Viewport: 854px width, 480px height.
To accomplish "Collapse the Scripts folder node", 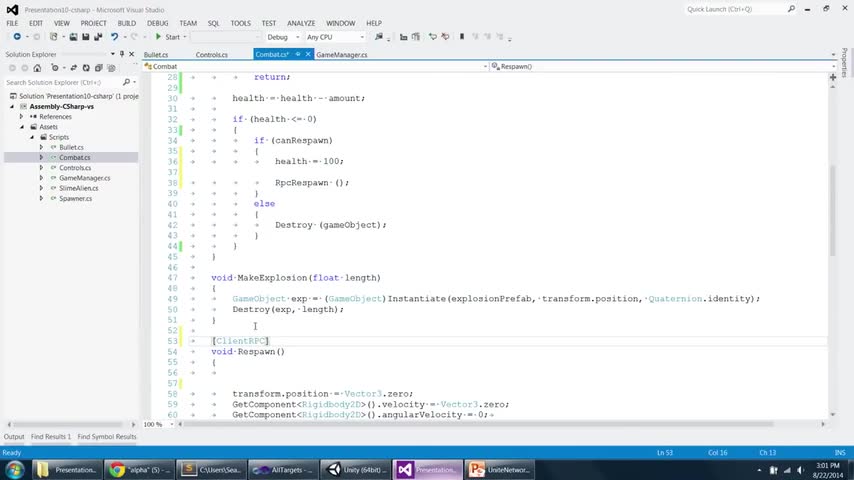I will (32, 137).
